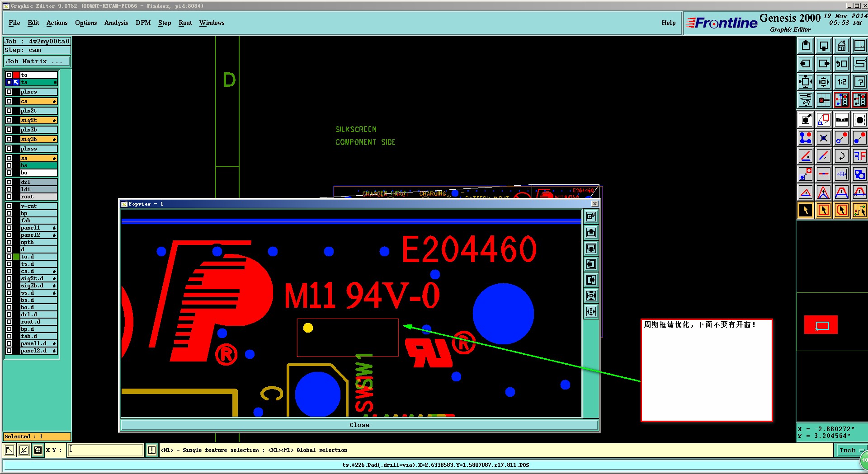Toggle the checkbox for layer ss

(x=9, y=158)
